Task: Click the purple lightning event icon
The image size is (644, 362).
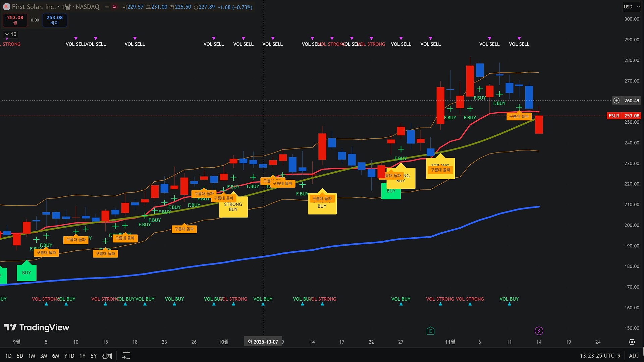Action: pyautogui.click(x=539, y=331)
